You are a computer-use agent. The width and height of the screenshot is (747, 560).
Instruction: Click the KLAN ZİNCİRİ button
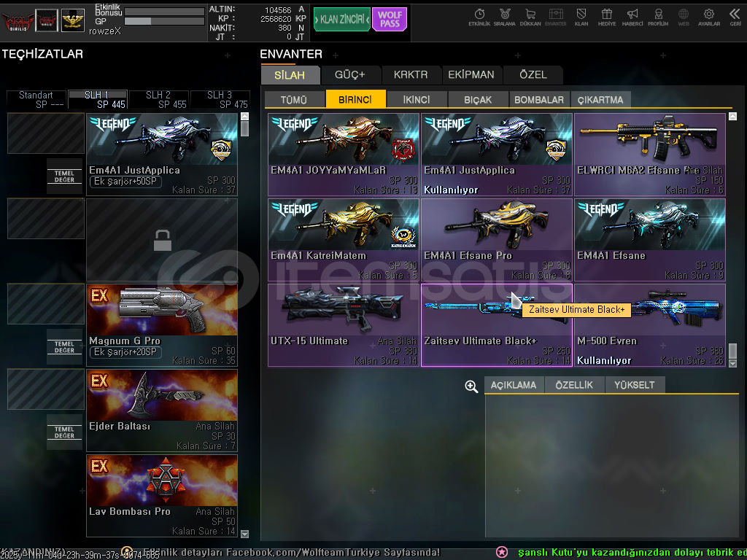coord(342,20)
